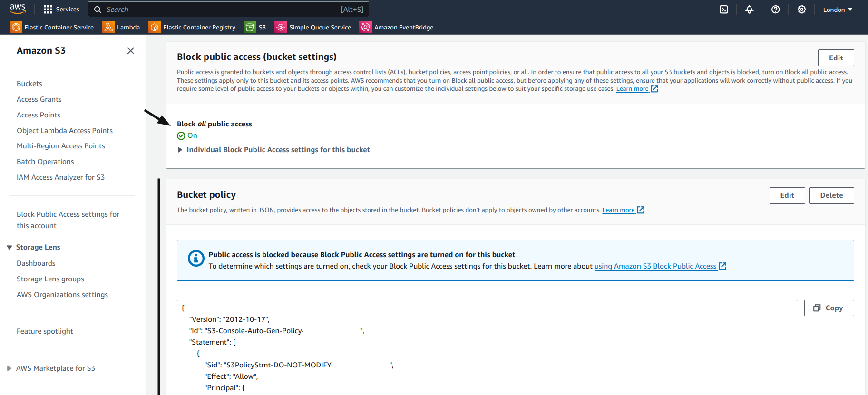Screen dimensions: 868x395
Task: Delete the bucket policy
Action: click(831, 195)
